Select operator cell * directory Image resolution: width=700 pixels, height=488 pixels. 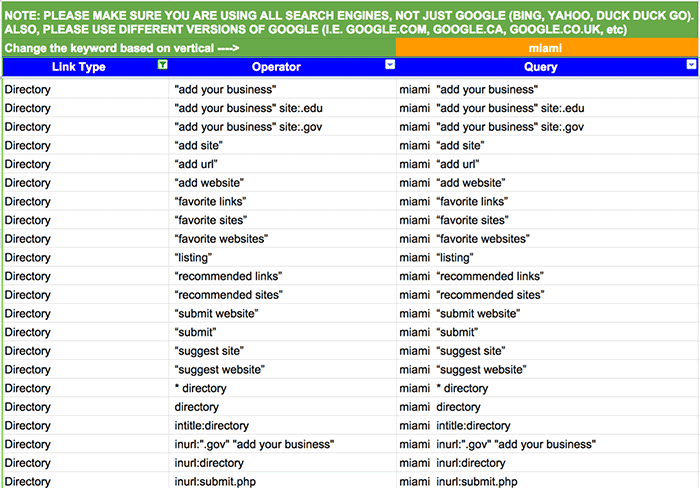pyautogui.click(x=283, y=388)
